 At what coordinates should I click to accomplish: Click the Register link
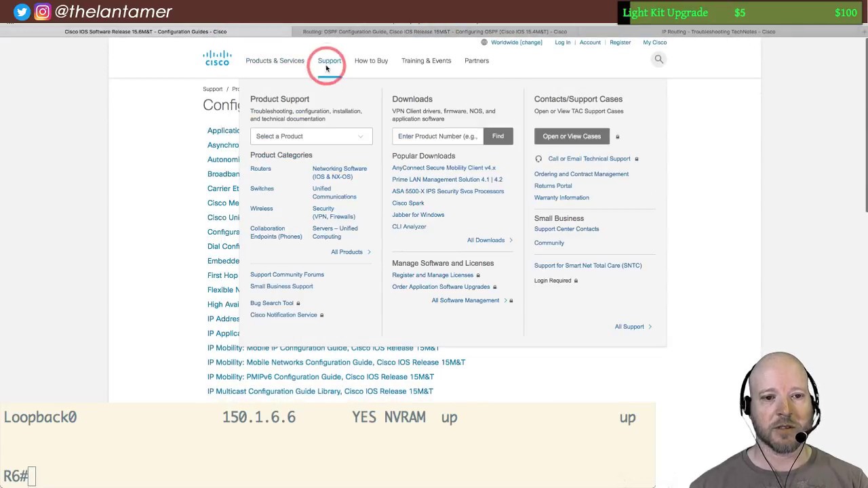(620, 42)
